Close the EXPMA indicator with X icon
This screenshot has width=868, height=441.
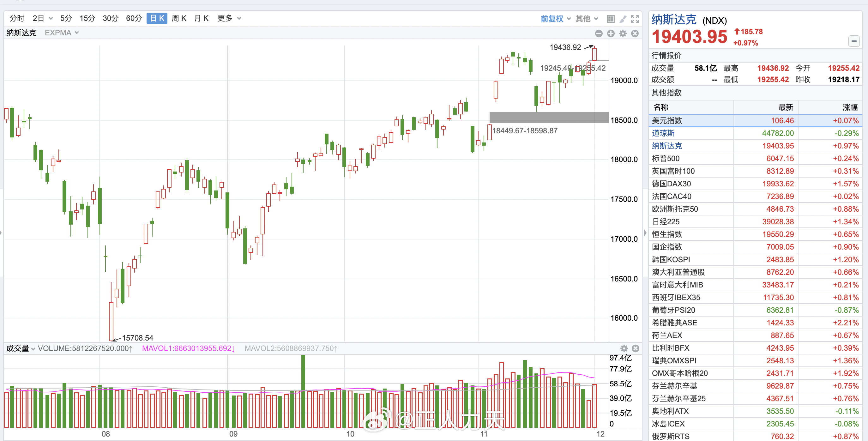tap(635, 33)
